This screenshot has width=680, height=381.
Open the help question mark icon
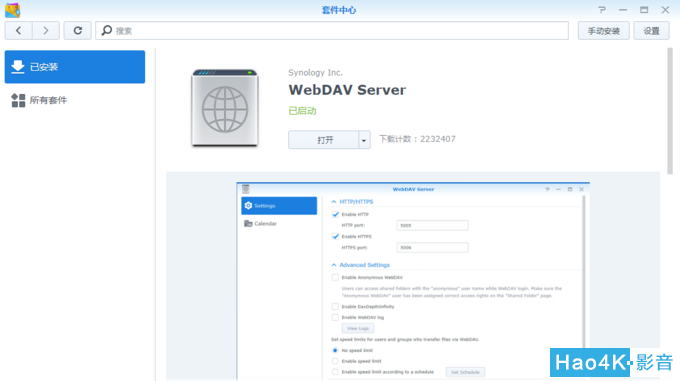click(x=602, y=10)
